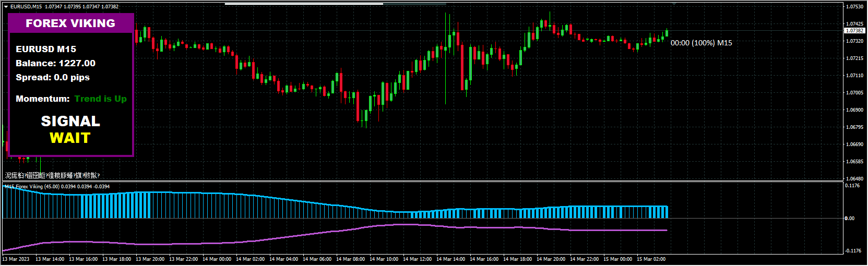Click the '13 Mar 14:00' time label
Viewport: 868px width, 266px height.
tap(50, 259)
